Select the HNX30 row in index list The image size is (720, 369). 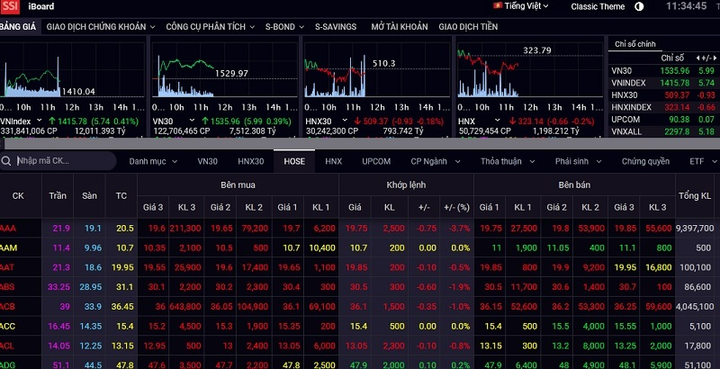pos(663,95)
